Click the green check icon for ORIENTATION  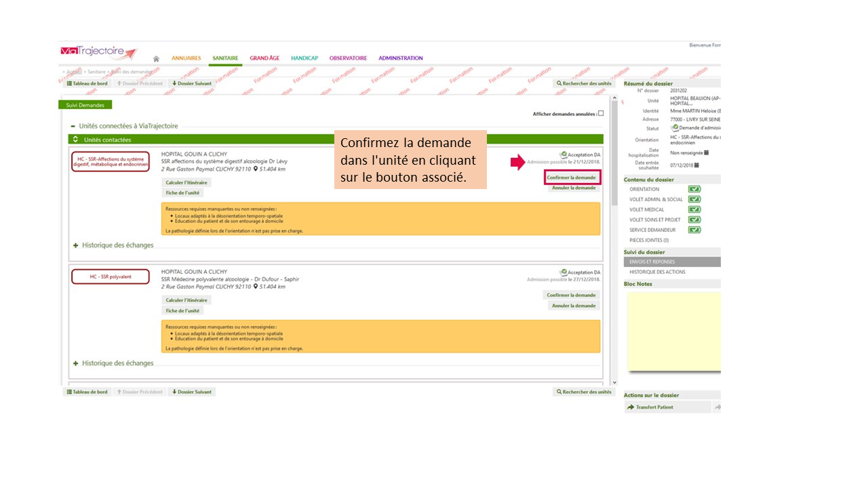(694, 189)
